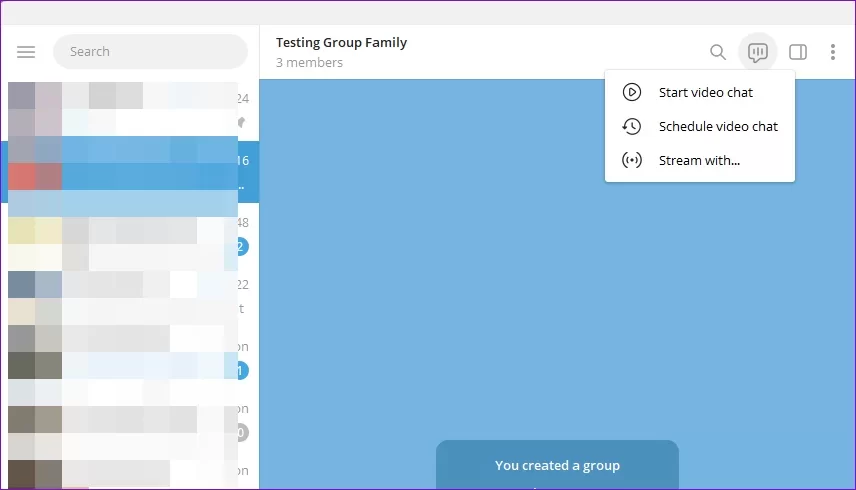This screenshot has width=856, height=490.
Task: Click the play circle icon beside Start video chat
Action: tap(631, 92)
